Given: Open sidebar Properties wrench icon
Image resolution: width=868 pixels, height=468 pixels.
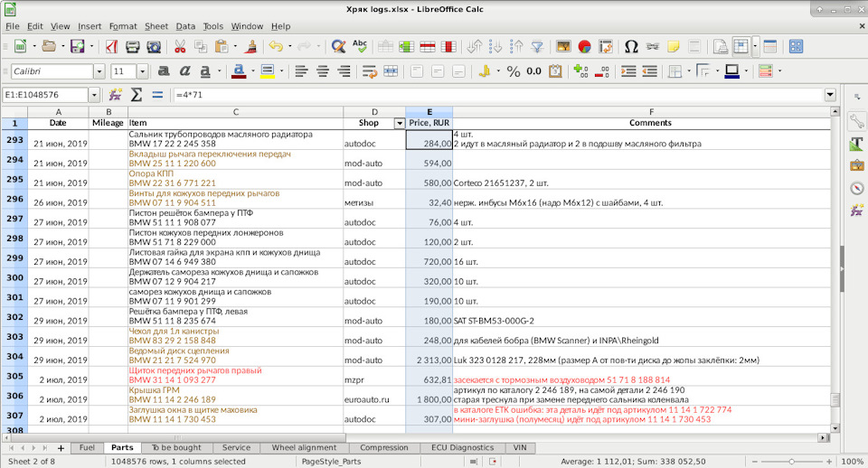Looking at the screenshot, I should point(857,120).
